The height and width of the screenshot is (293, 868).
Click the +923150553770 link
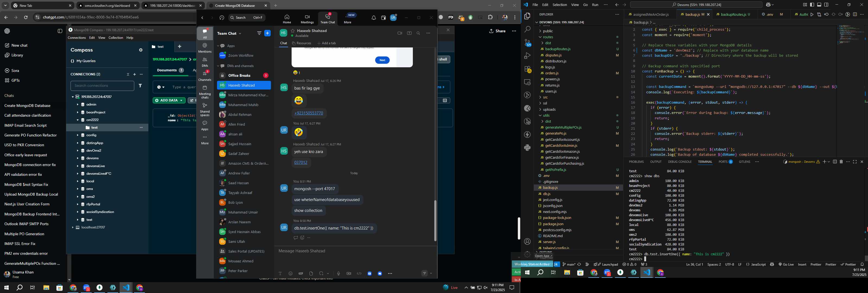[309, 113]
